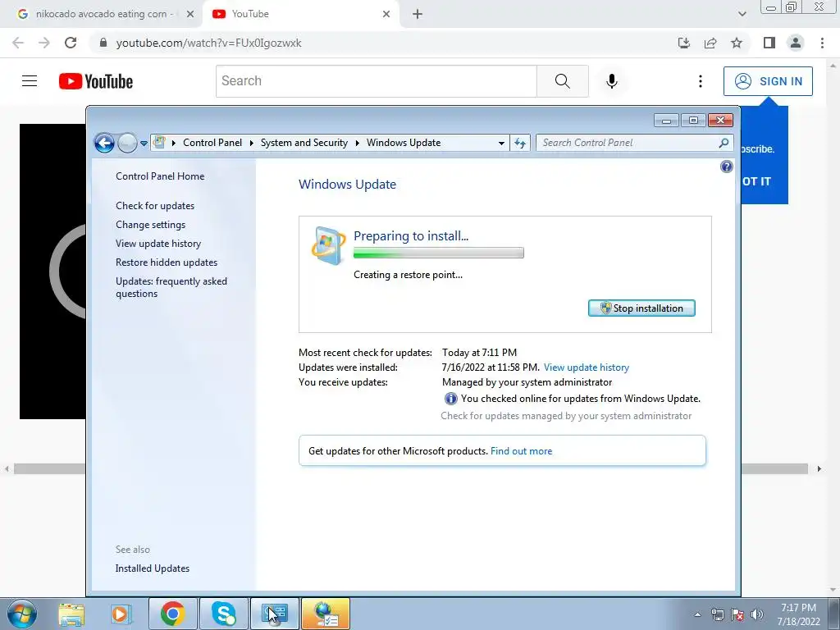Select Windows Update breadcrumb item
This screenshot has width=840, height=630.
[x=404, y=143]
